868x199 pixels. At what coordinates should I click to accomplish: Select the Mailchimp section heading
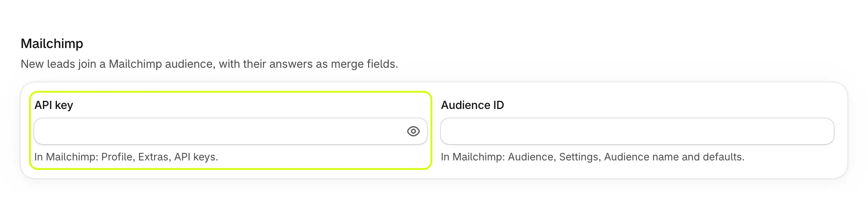click(52, 43)
